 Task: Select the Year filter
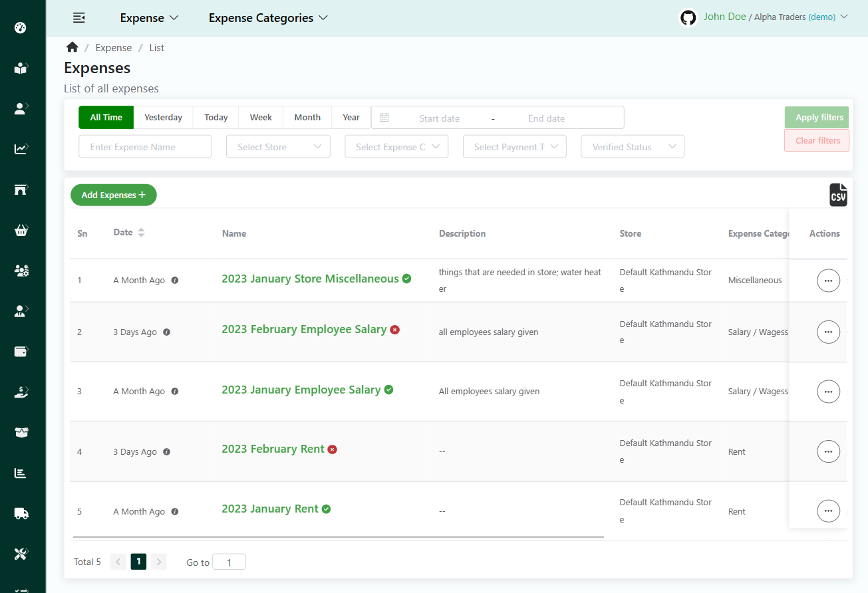click(351, 117)
